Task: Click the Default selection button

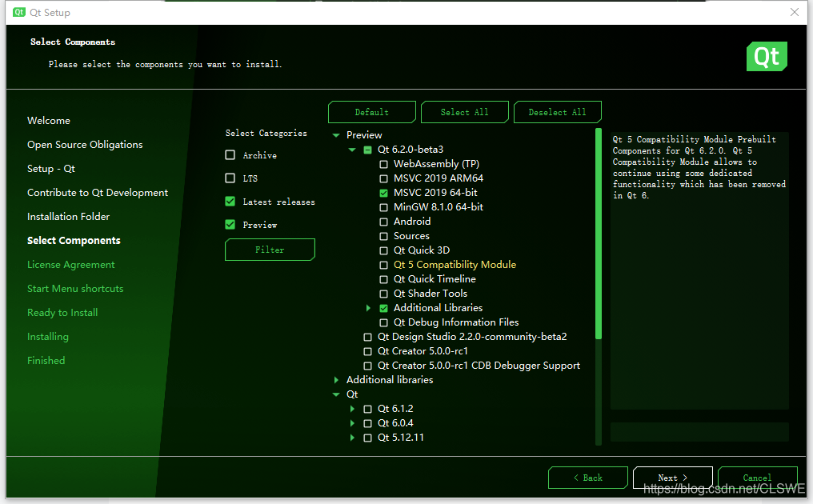Action: coord(372,112)
